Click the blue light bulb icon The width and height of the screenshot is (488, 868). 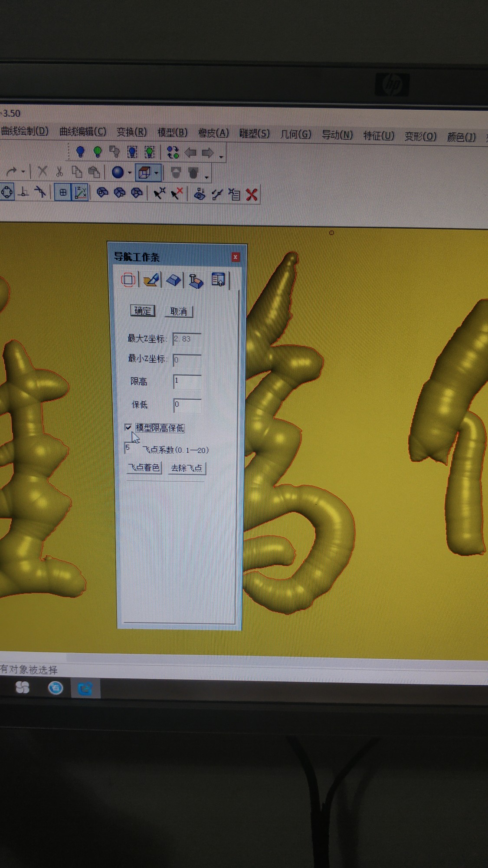[x=80, y=151]
